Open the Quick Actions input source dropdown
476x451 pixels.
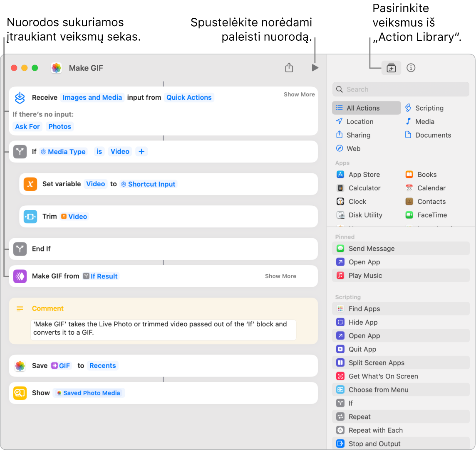tap(189, 98)
